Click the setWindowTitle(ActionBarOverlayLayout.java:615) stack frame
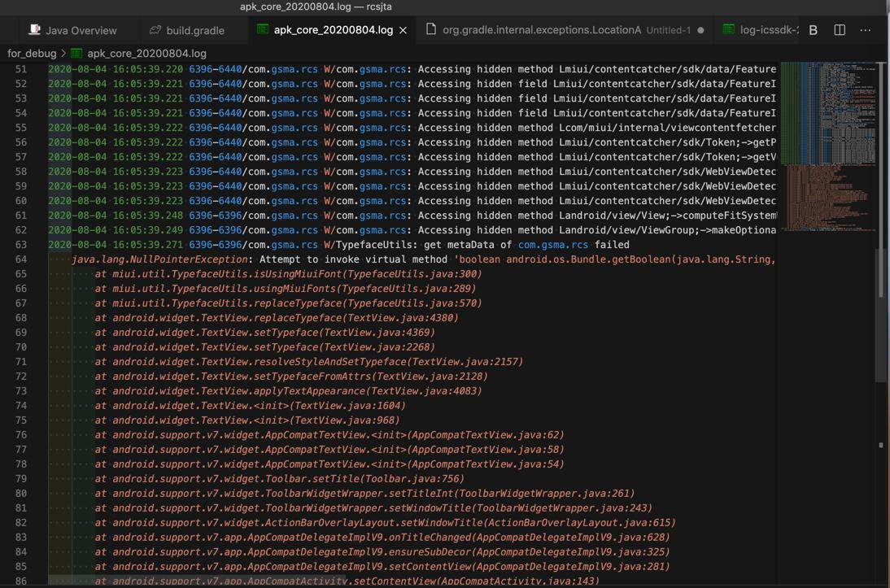The width and height of the screenshot is (890, 588). [386, 523]
